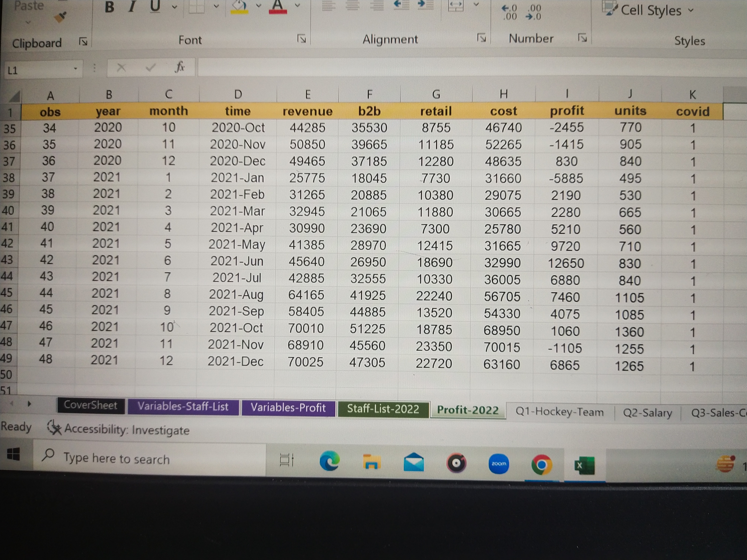Select the Variables-Profit sheet tab
The height and width of the screenshot is (560, 747).
pyautogui.click(x=288, y=407)
